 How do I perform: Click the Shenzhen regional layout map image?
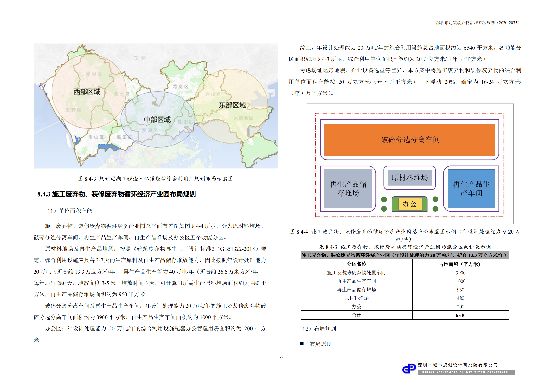(155, 106)
